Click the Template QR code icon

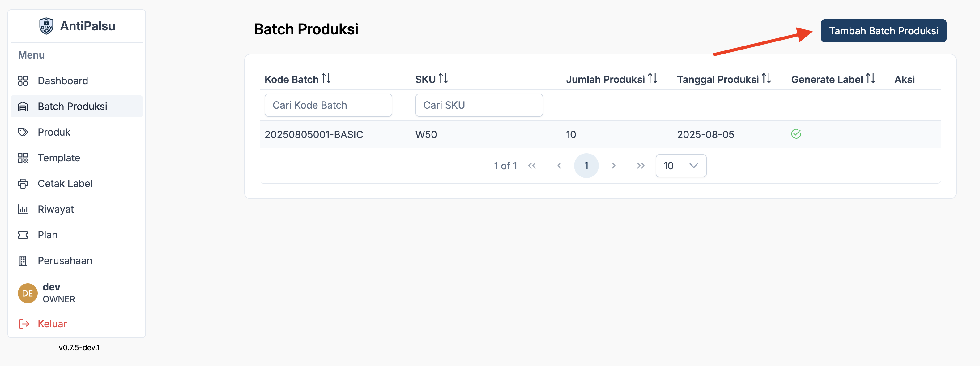pyautogui.click(x=23, y=158)
